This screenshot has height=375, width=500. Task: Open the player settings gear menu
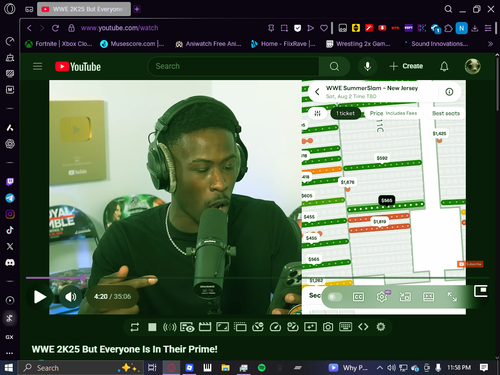click(x=382, y=297)
